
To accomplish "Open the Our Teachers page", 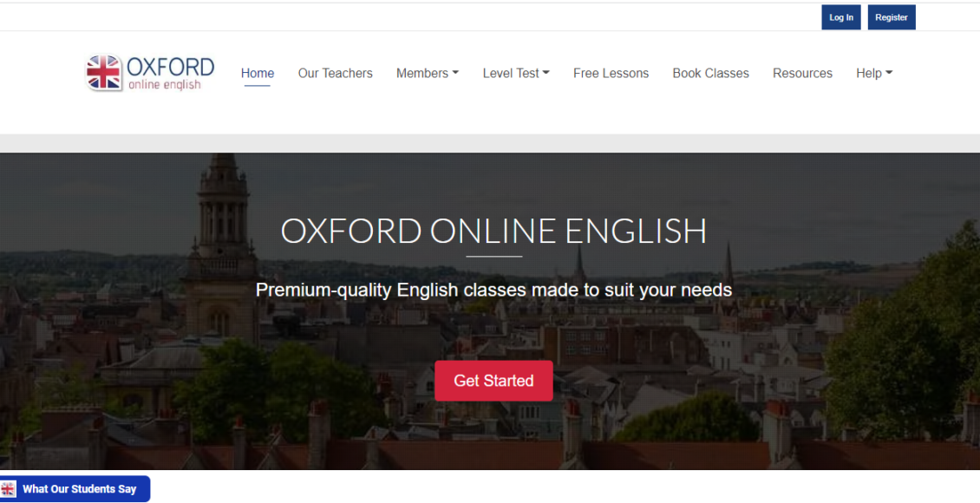I will click(x=335, y=73).
